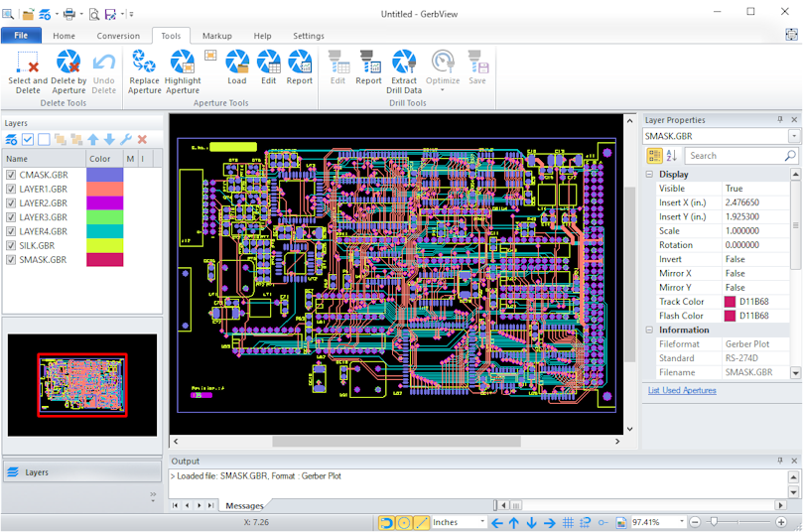
Task: Open SMASK.GBR layer dropdown
Action: click(x=794, y=136)
